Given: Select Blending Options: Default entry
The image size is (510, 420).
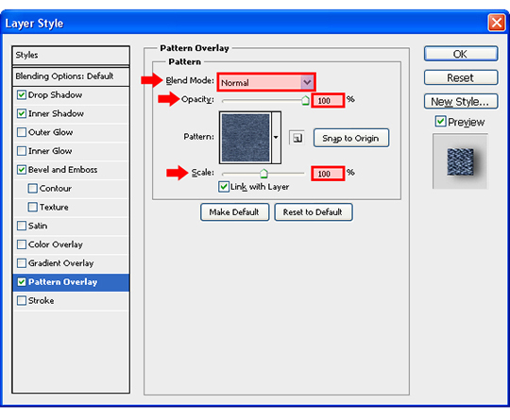Looking at the screenshot, I should click(x=71, y=76).
